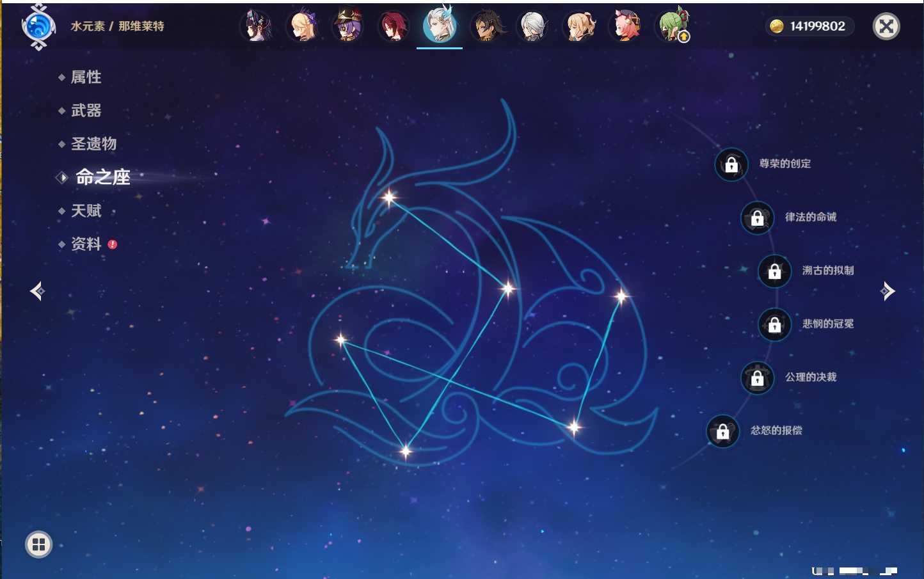924x579 pixels.
Task: Click the Mora coin icon
Action: 777,26
